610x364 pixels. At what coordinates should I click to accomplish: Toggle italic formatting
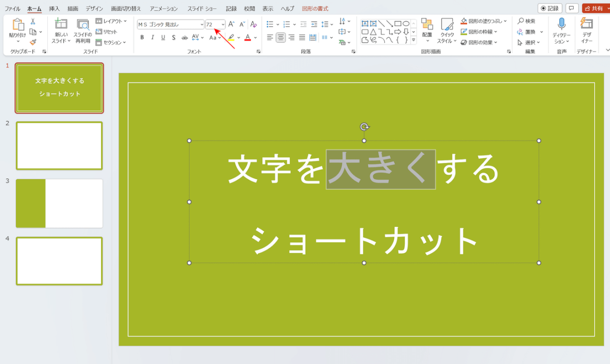coord(152,37)
